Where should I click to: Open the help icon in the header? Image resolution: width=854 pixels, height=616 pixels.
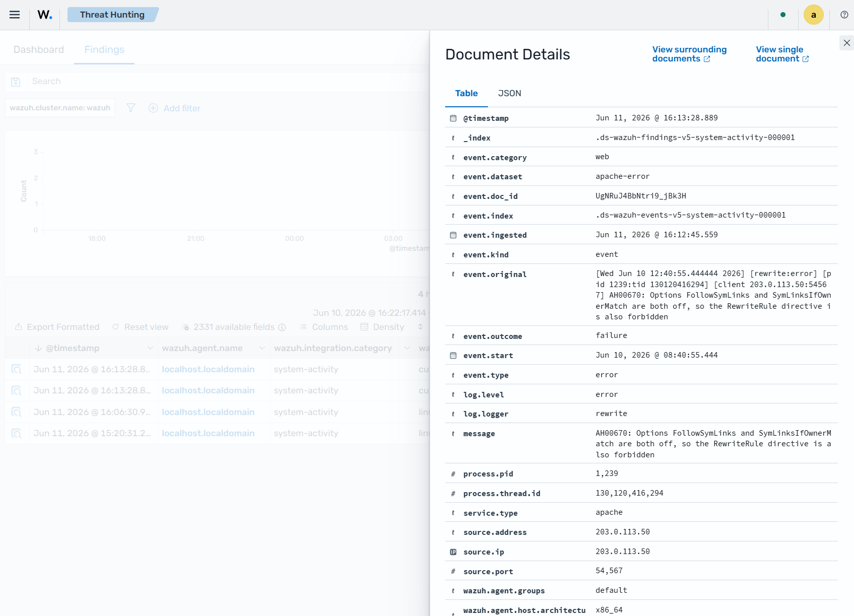pyautogui.click(x=844, y=15)
